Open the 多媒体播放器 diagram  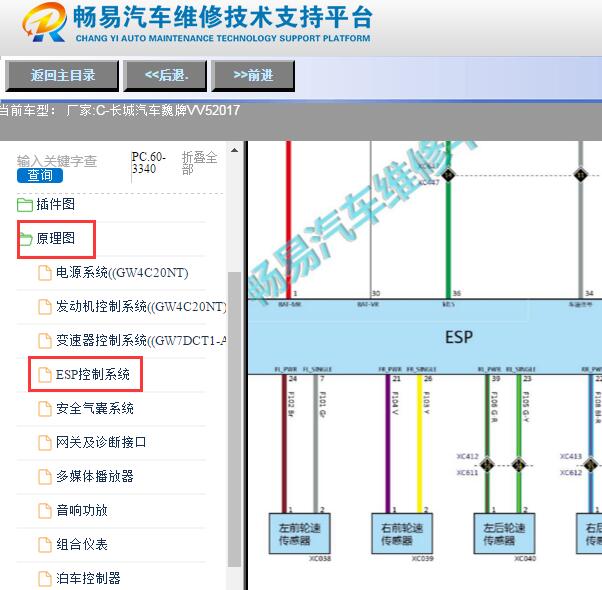pos(95,476)
